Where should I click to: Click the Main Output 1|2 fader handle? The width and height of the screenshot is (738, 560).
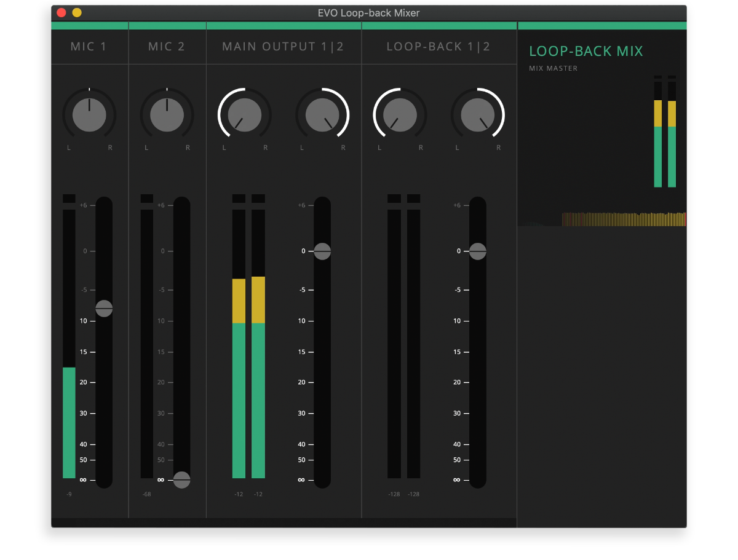322,251
